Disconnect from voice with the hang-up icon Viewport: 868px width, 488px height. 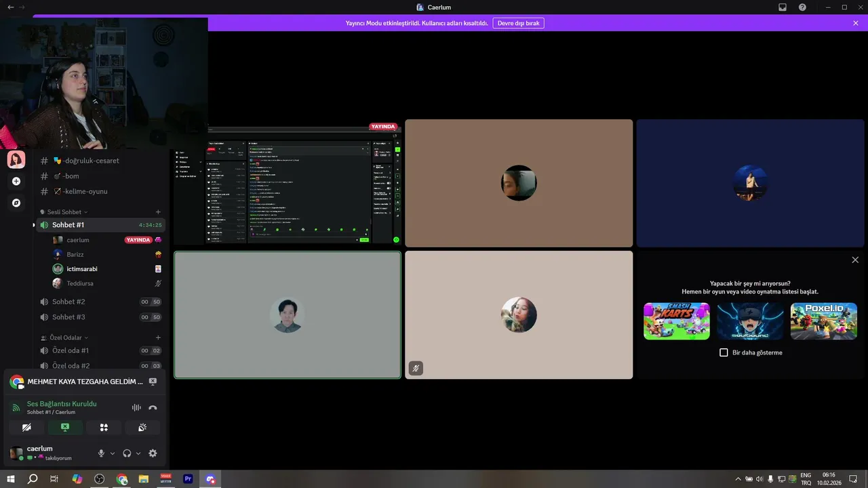point(153,407)
